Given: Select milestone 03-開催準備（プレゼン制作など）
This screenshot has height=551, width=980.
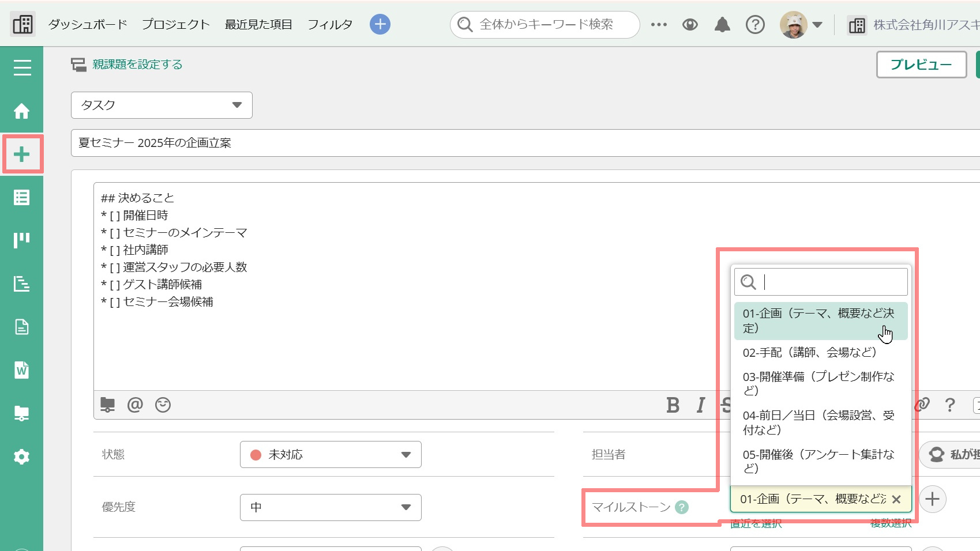Looking at the screenshot, I should (821, 384).
